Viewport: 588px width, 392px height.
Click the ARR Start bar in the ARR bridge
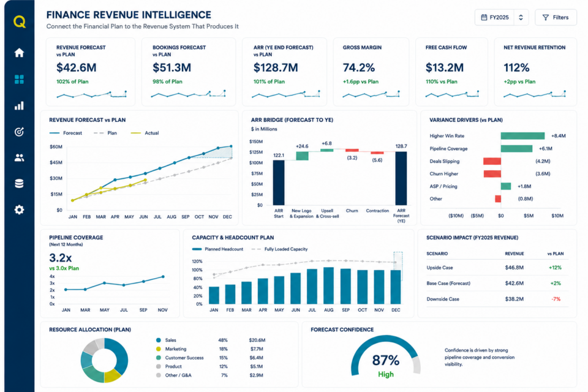point(279,183)
